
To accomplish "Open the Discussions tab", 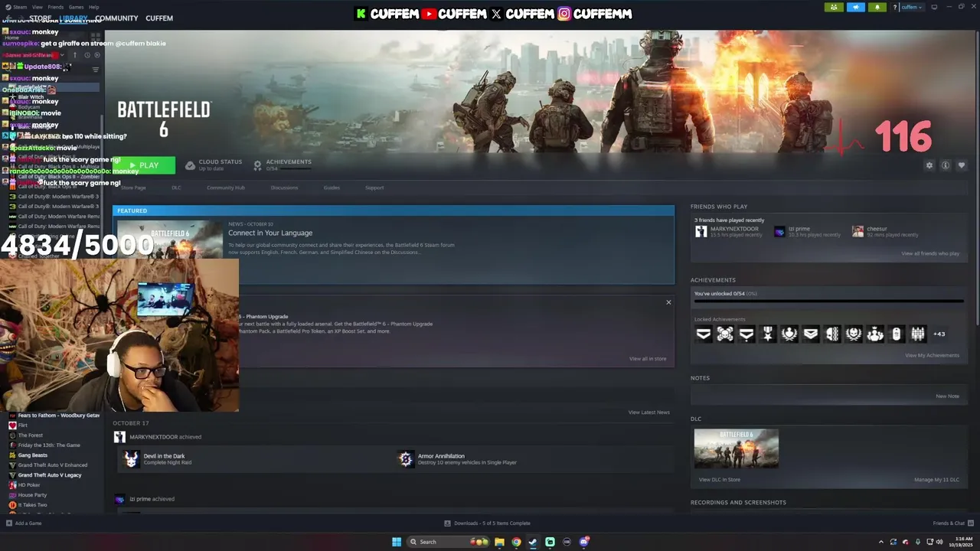I will [284, 187].
